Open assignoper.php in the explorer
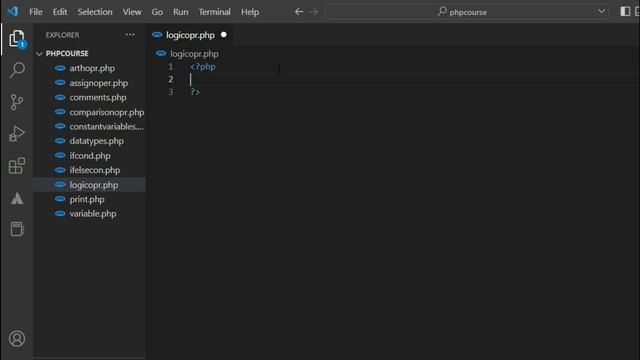640x360 pixels. tap(98, 83)
